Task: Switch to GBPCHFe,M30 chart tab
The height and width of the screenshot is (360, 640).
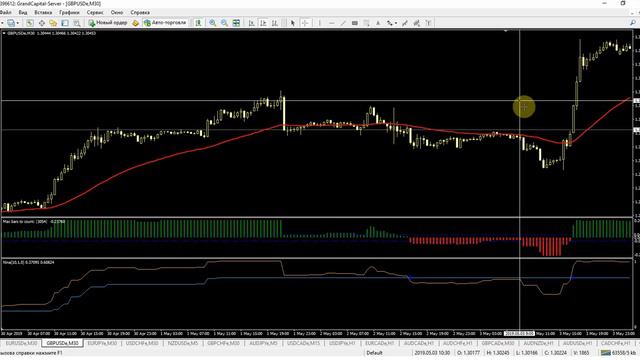Action: (x=223, y=343)
